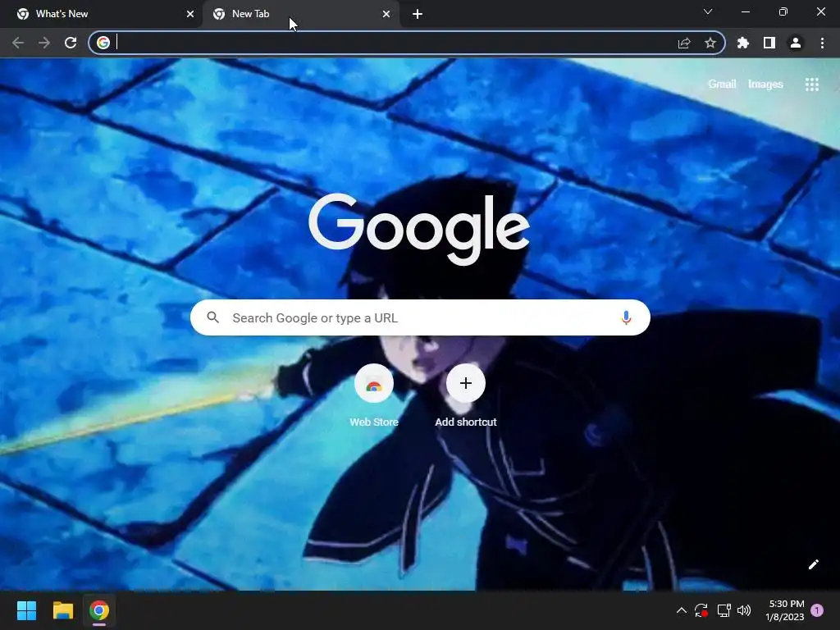The width and height of the screenshot is (840, 630).
Task: Switch to the What's New tab
Action: [x=101, y=14]
